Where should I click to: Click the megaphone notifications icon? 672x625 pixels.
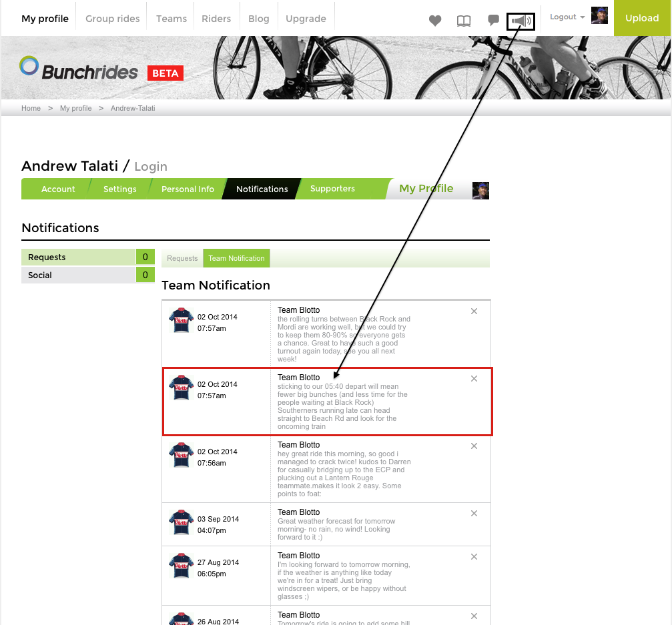521,21
